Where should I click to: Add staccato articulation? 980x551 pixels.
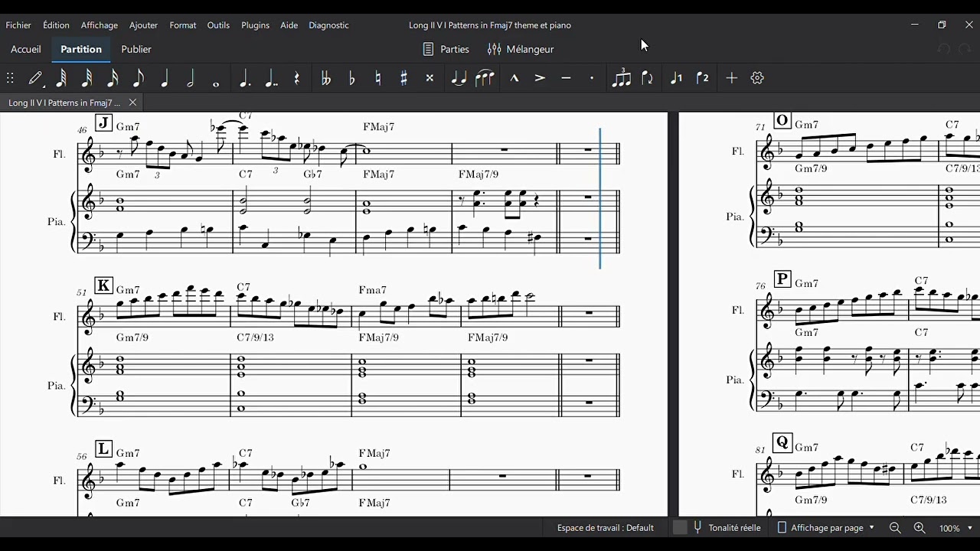pyautogui.click(x=592, y=78)
